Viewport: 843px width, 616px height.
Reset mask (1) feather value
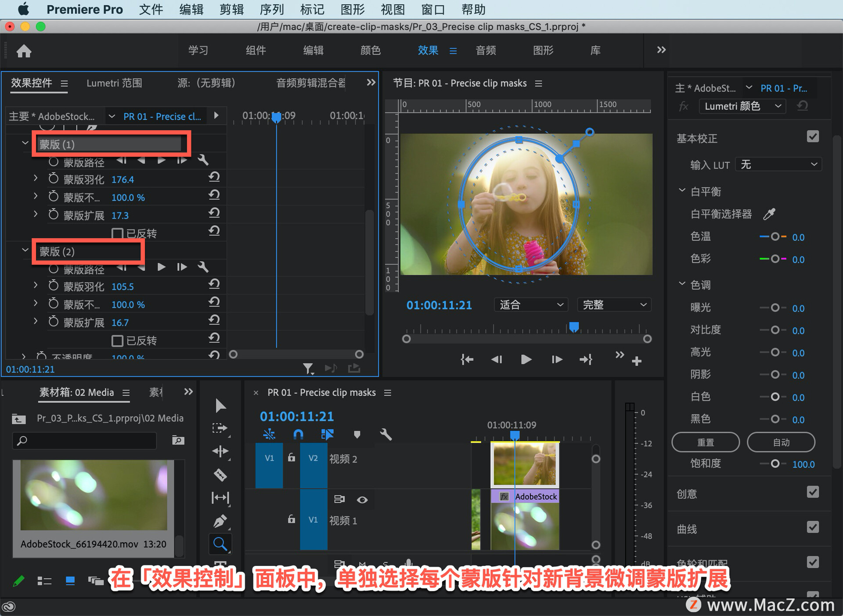point(214,177)
